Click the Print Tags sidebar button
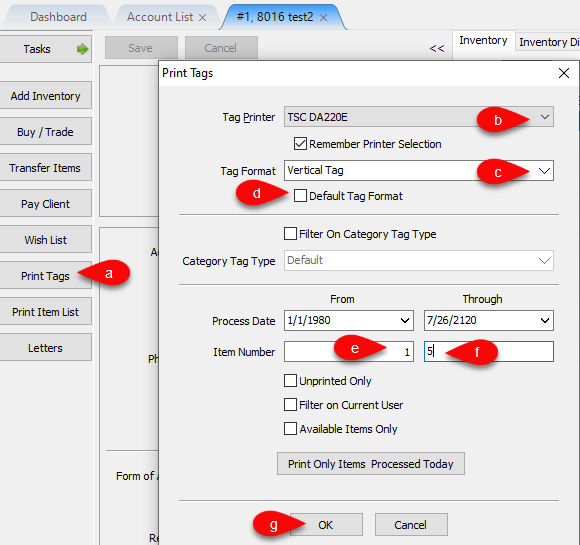 pos(45,276)
